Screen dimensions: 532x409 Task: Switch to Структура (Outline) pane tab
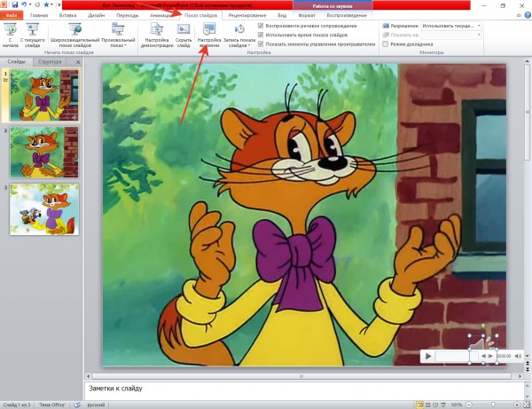tap(50, 62)
